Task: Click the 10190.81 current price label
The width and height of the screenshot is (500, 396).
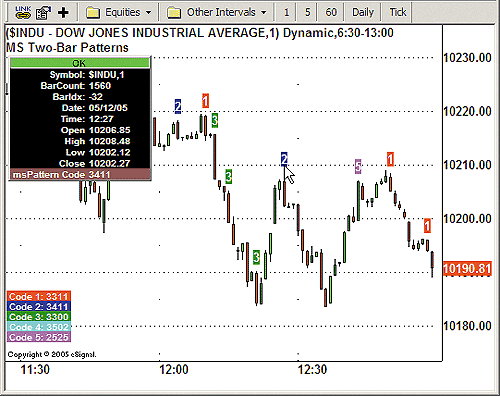Action: click(467, 269)
